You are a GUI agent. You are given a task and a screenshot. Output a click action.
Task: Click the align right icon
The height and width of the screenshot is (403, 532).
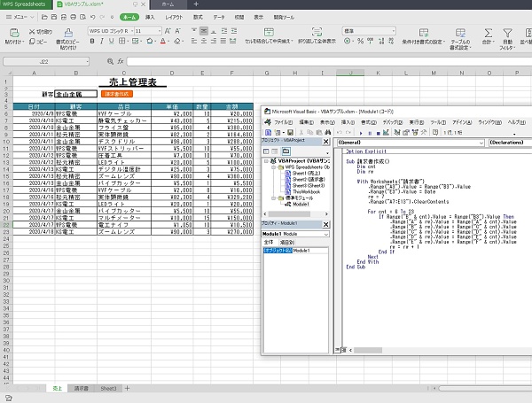click(214, 41)
